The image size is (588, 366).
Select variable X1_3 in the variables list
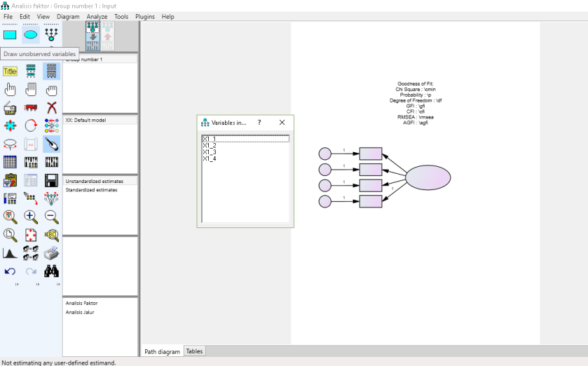210,152
